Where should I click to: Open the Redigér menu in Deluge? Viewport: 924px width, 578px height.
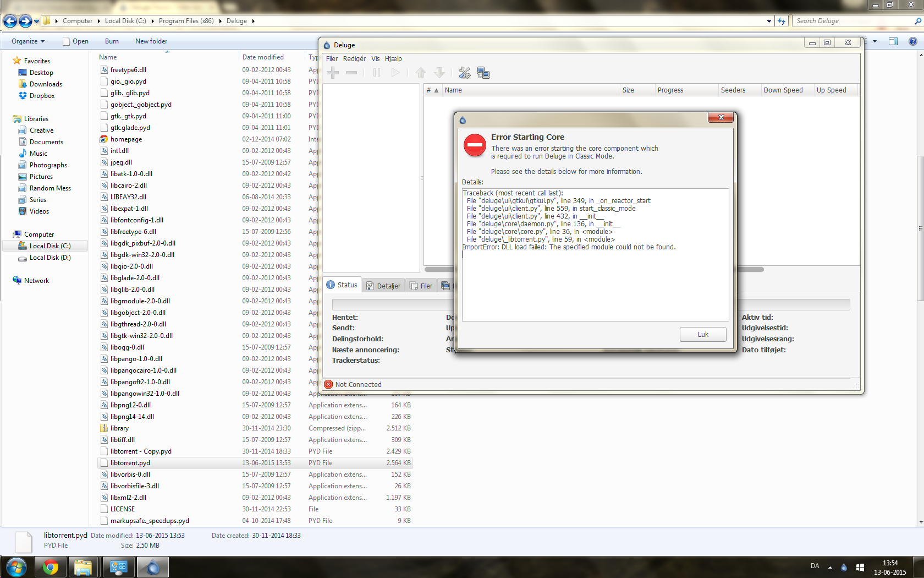click(x=354, y=58)
